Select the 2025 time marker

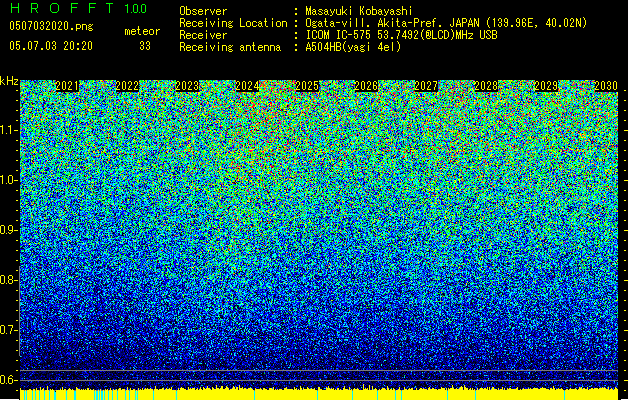307,86
